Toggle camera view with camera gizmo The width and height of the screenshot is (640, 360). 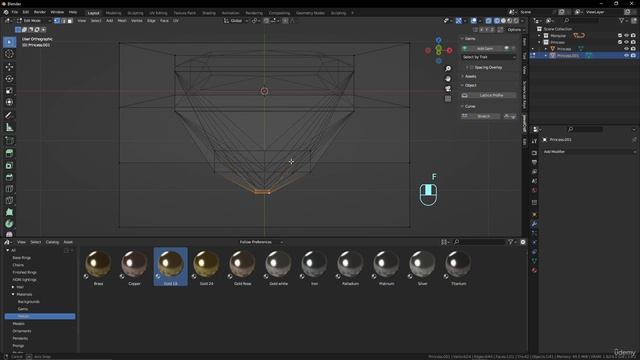tap(448, 89)
